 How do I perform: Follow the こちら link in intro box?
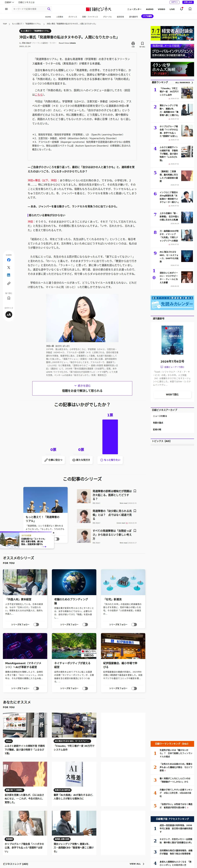pyautogui.click(x=39, y=95)
